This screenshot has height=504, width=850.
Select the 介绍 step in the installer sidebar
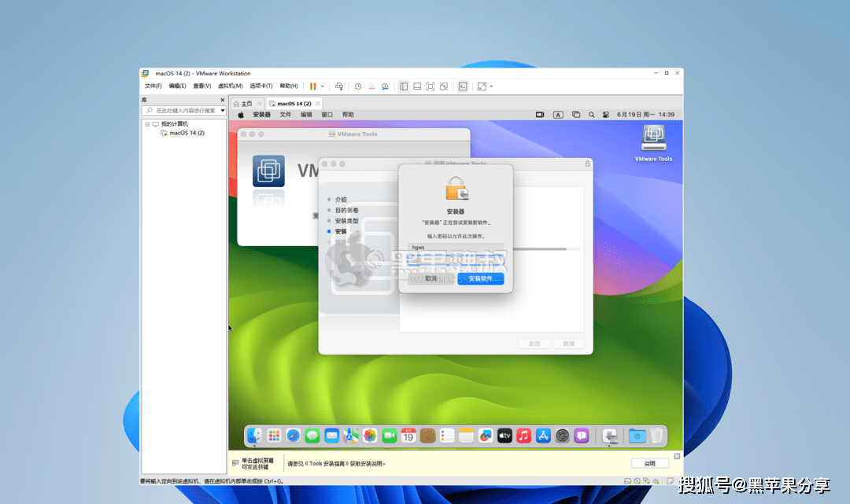coord(341,199)
